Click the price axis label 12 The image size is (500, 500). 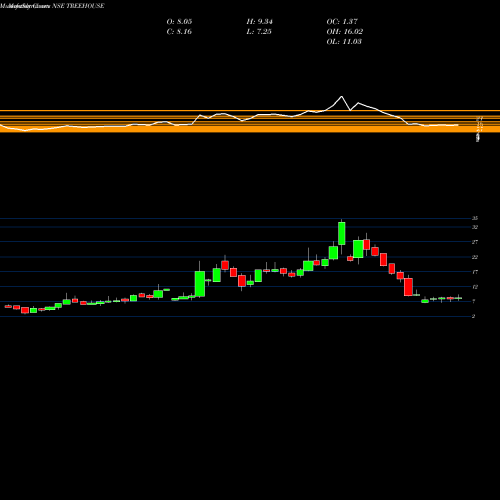475,287
